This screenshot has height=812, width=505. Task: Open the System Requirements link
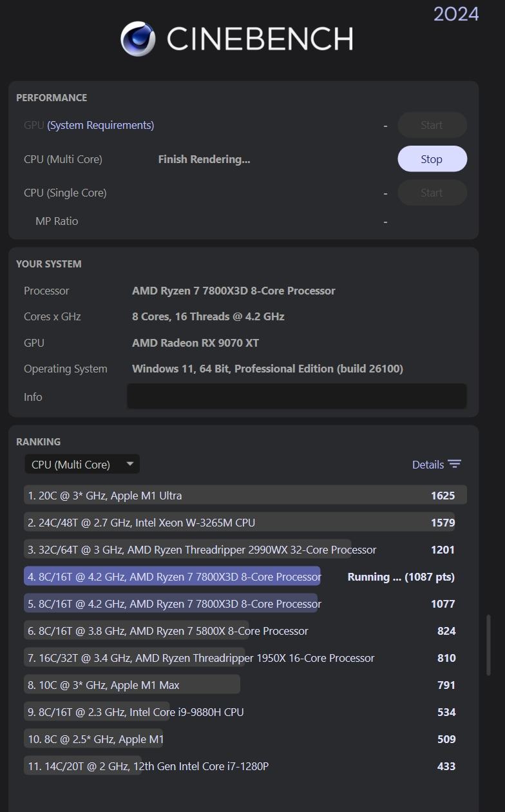[100, 125]
